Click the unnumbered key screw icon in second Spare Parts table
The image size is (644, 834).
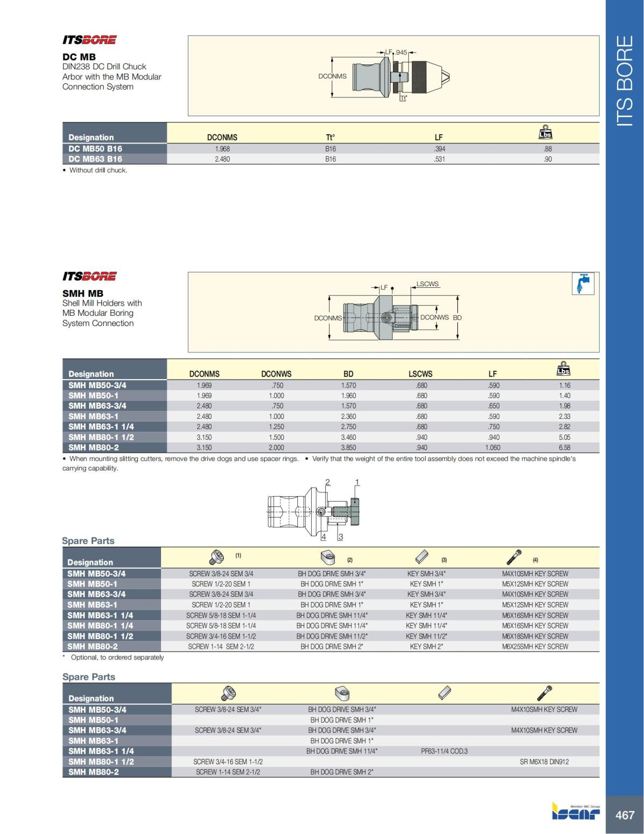click(x=544, y=693)
